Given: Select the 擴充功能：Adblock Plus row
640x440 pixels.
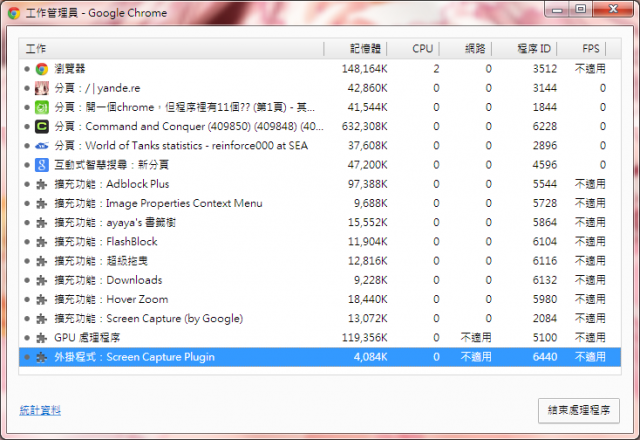Looking at the screenshot, I should click(320, 184).
